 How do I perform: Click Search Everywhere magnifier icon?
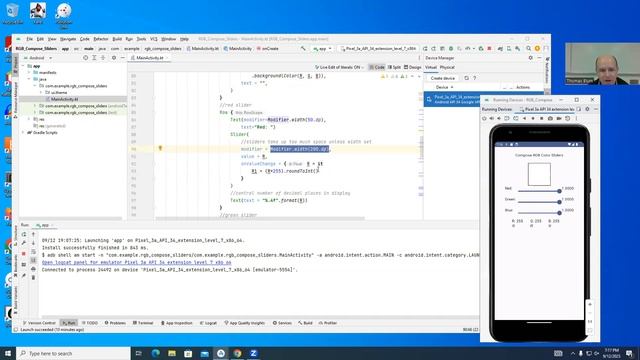click(x=529, y=49)
